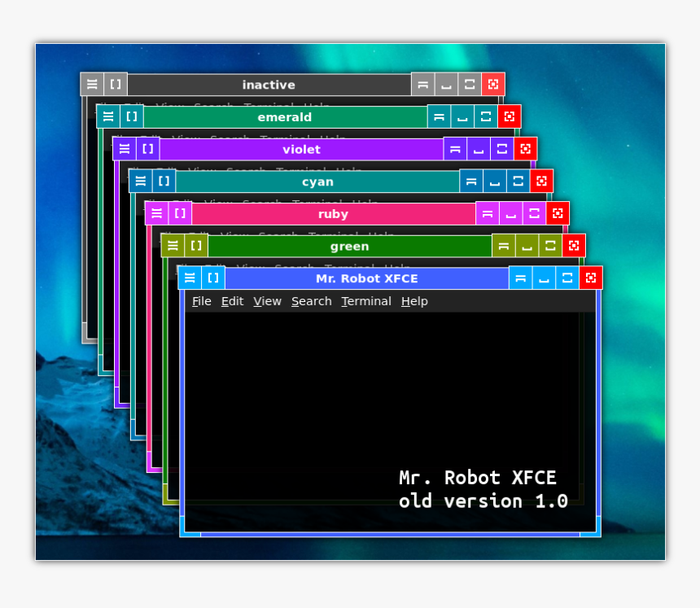Toggle stick icon on the ruby window
Screen dimensions: 700x608
[180, 213]
